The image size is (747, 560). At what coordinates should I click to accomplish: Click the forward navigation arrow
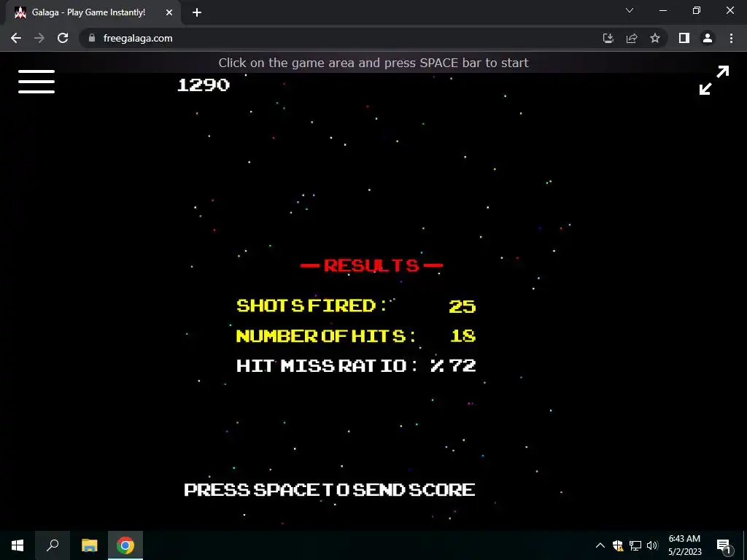39,38
